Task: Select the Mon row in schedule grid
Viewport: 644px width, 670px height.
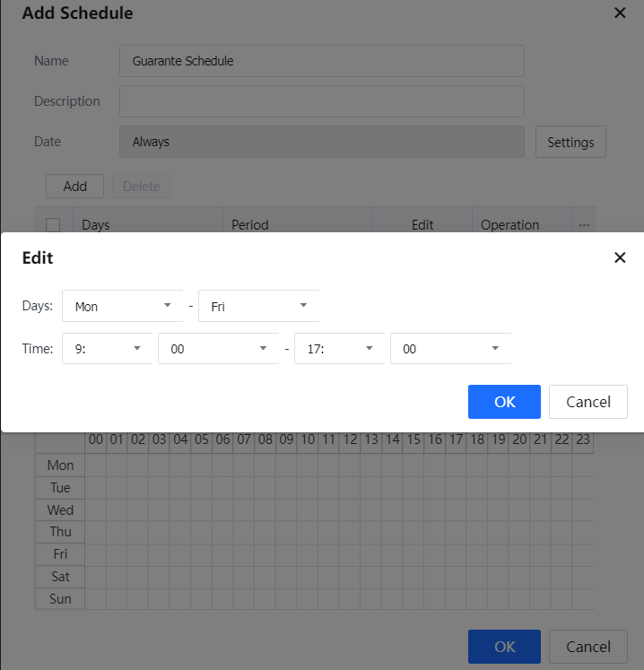Action: tap(60, 466)
